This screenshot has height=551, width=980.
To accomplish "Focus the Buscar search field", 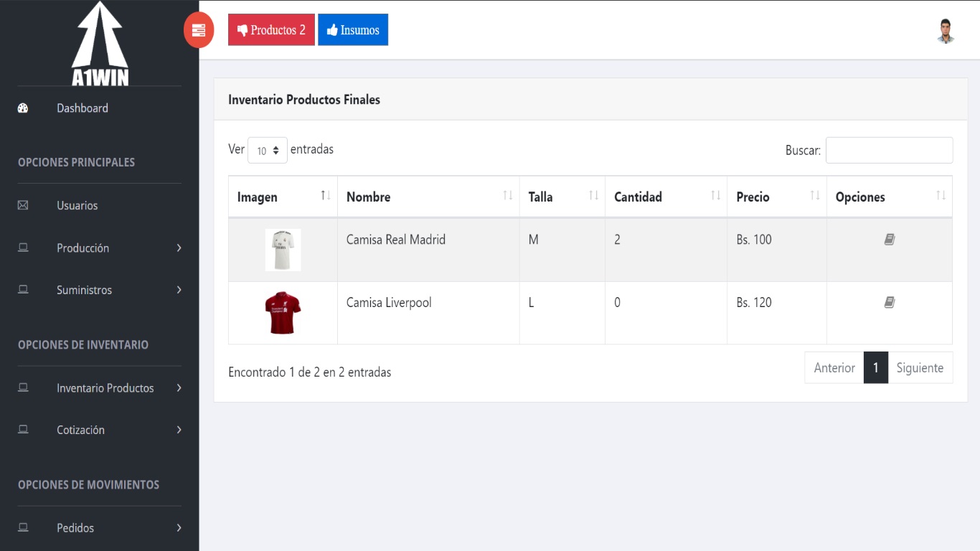I will coord(889,151).
